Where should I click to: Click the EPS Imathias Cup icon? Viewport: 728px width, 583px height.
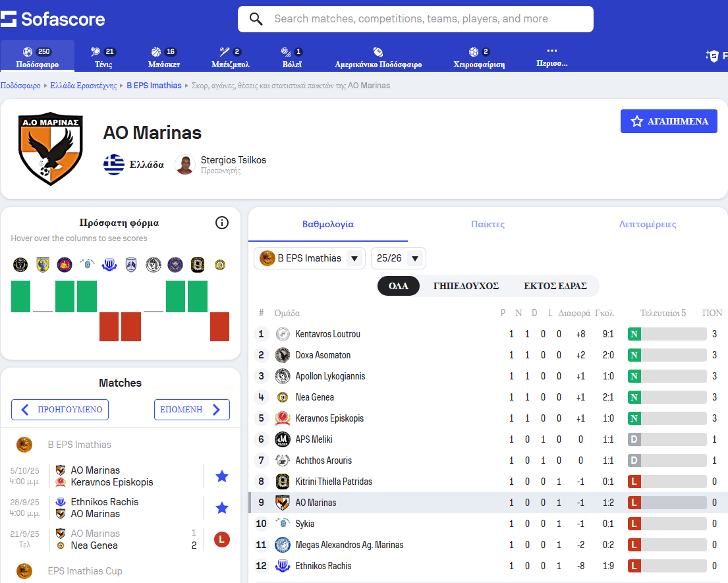click(x=24, y=571)
